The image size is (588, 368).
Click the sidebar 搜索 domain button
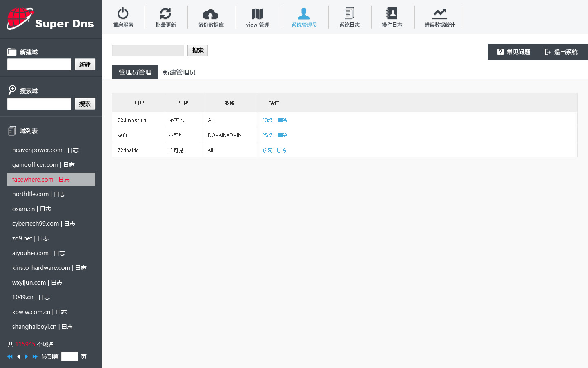(x=85, y=104)
